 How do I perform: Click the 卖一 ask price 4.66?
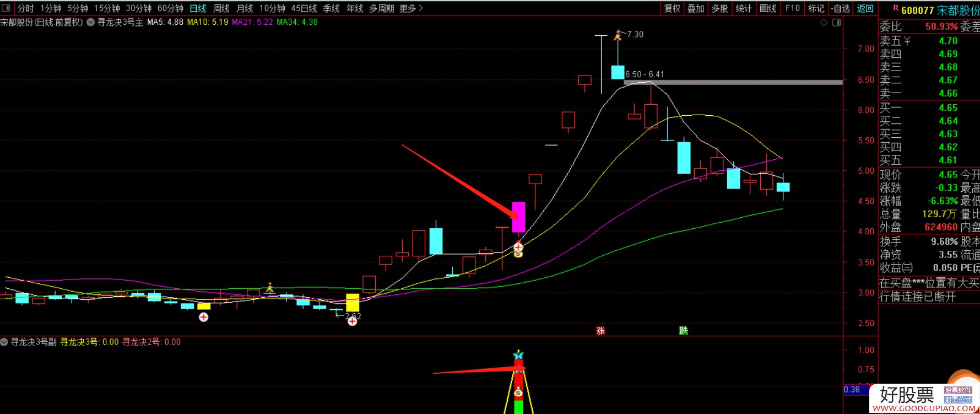[x=948, y=94]
